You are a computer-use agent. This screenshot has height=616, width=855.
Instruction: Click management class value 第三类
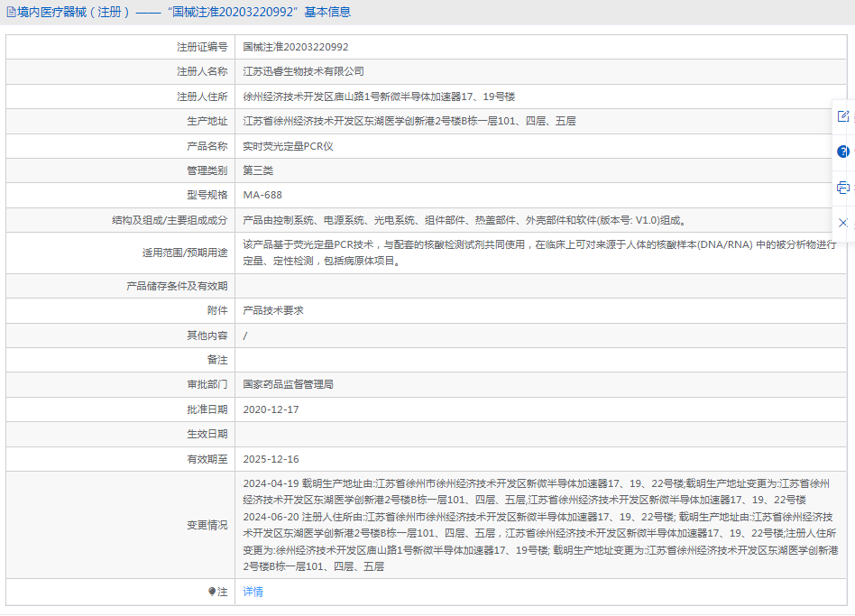[x=258, y=170]
